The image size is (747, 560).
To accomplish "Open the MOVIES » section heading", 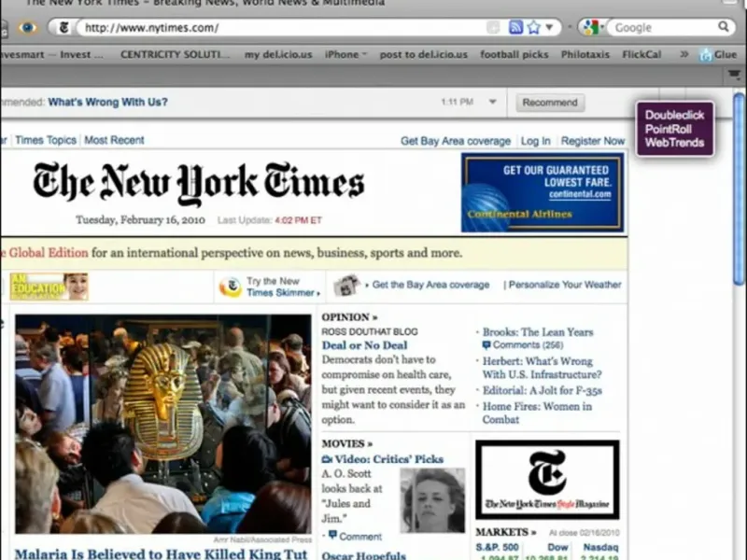I will coord(346,444).
